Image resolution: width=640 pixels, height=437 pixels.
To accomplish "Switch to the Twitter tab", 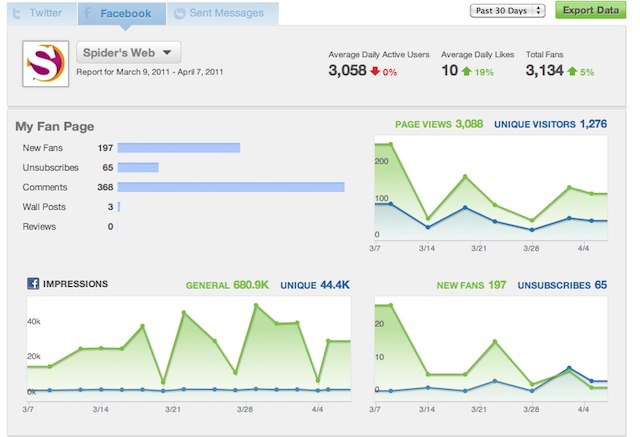I will coord(42,13).
